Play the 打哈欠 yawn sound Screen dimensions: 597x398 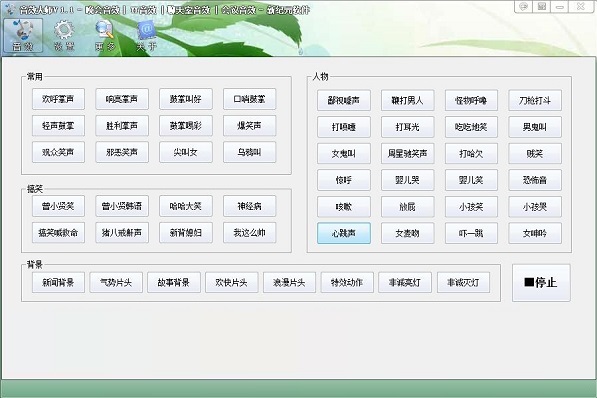[471, 154]
